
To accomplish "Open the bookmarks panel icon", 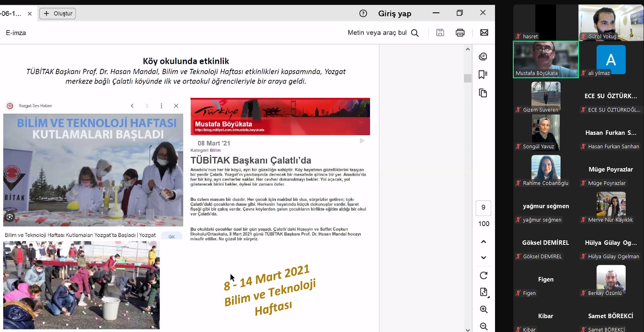I will pos(483,75).
